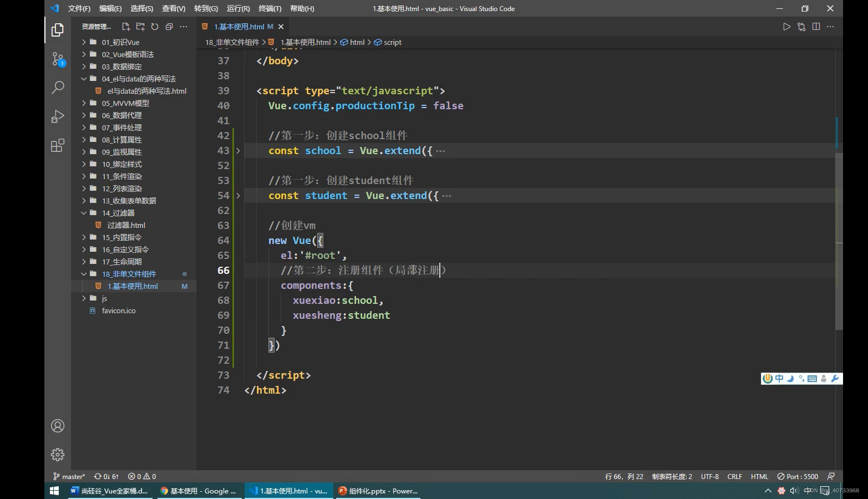The image size is (868, 499).
Task: Open the 文件(F) menu
Action: tap(79, 8)
